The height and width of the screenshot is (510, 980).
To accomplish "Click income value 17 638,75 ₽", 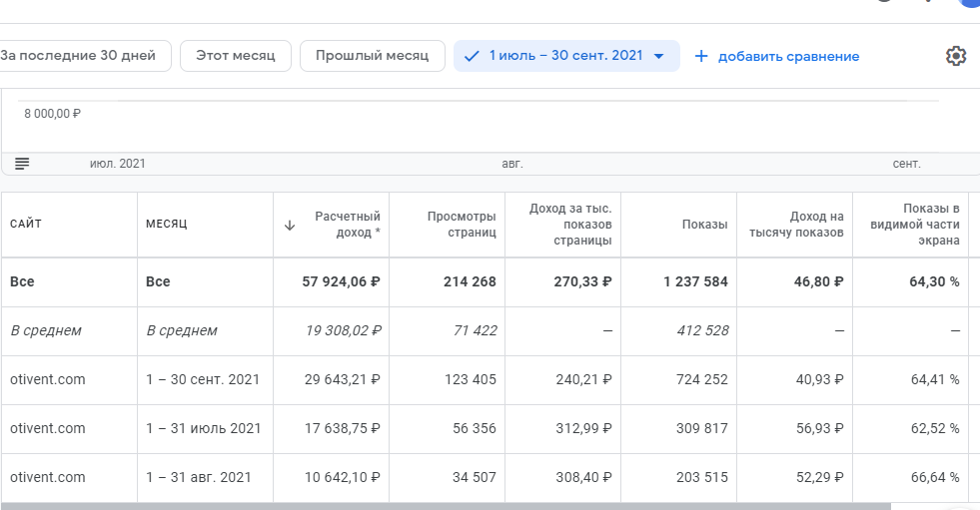I will point(342,428).
